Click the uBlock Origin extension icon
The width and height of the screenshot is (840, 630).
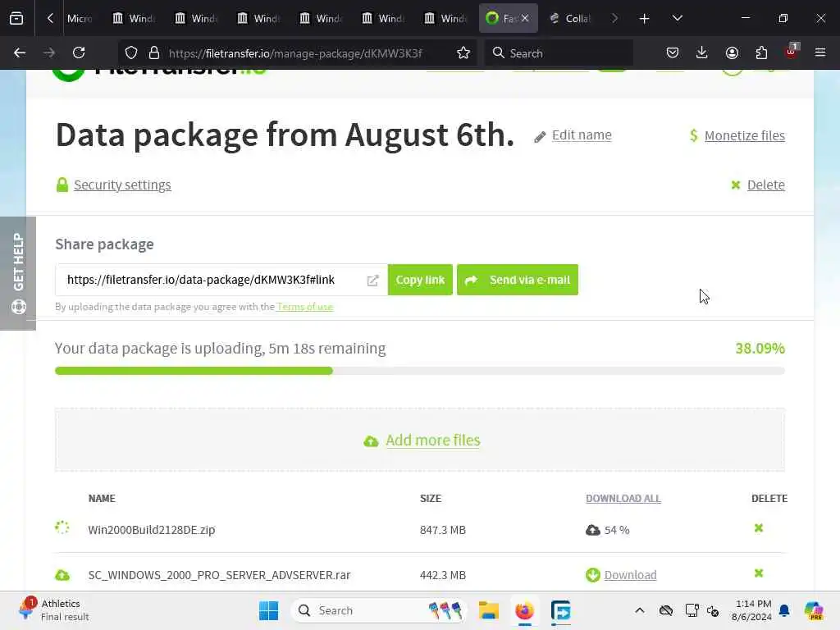click(792, 52)
